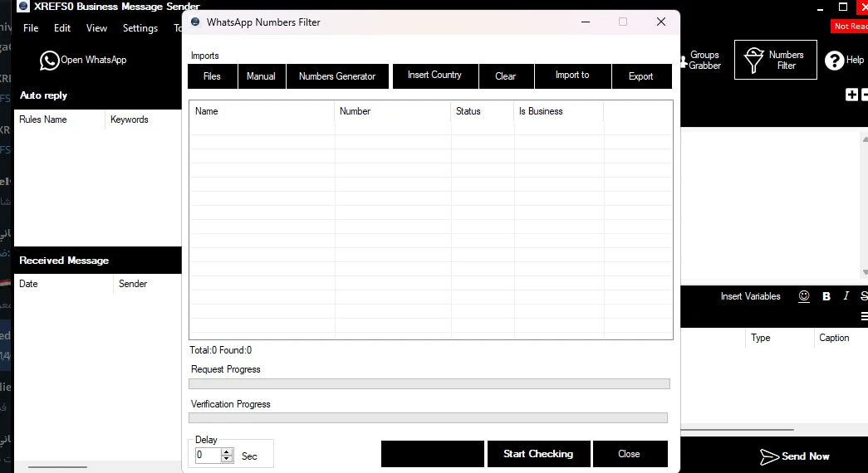Open the Groups Grabber tool
Viewport: 868px width, 473px height.
(x=699, y=60)
